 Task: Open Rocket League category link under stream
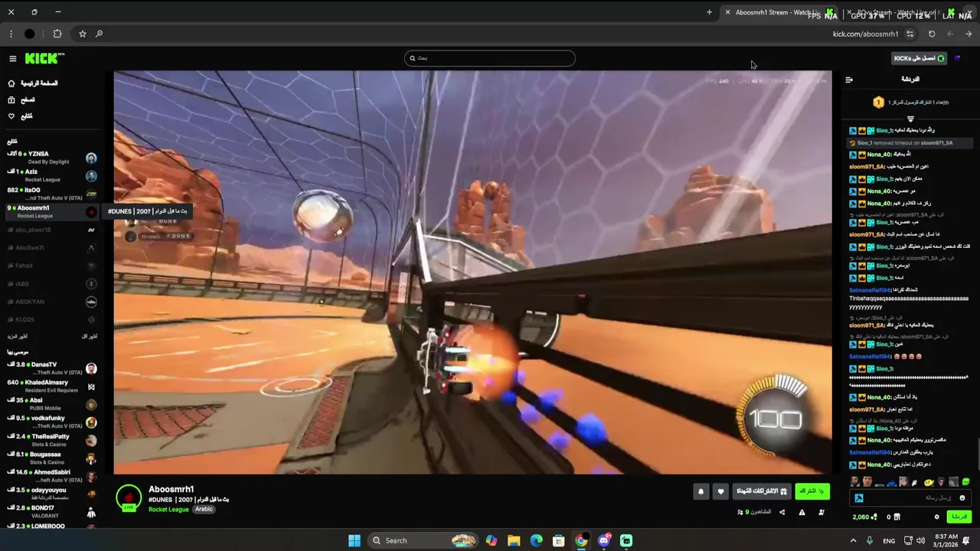pos(168,510)
